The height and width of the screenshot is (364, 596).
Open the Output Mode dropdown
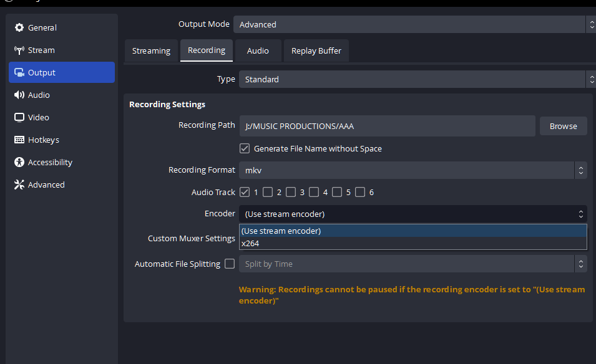pyautogui.click(x=412, y=24)
